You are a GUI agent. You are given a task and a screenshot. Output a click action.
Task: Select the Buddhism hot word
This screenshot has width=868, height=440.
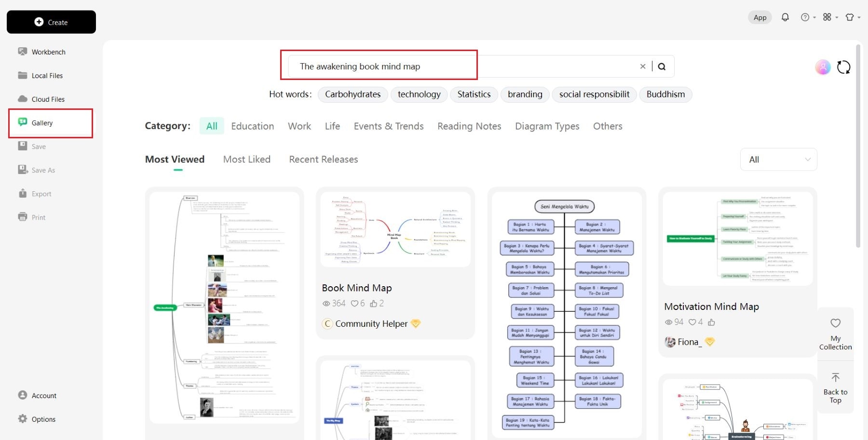pyautogui.click(x=666, y=94)
